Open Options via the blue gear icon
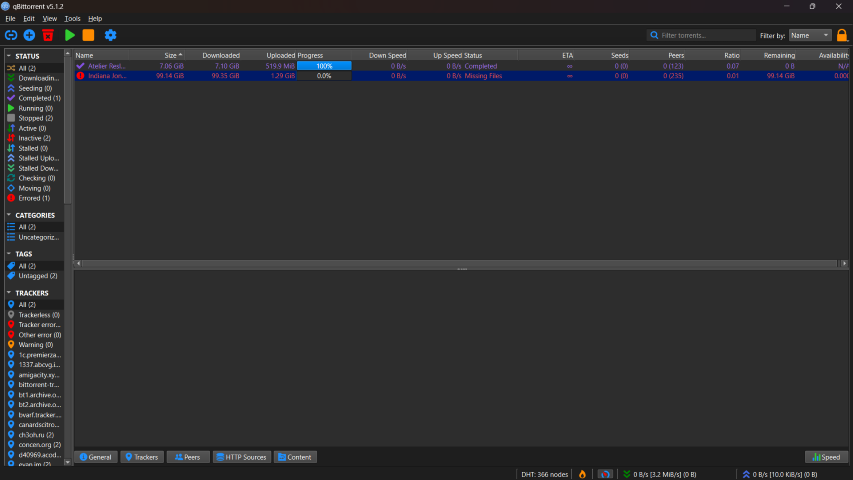 (x=110, y=35)
